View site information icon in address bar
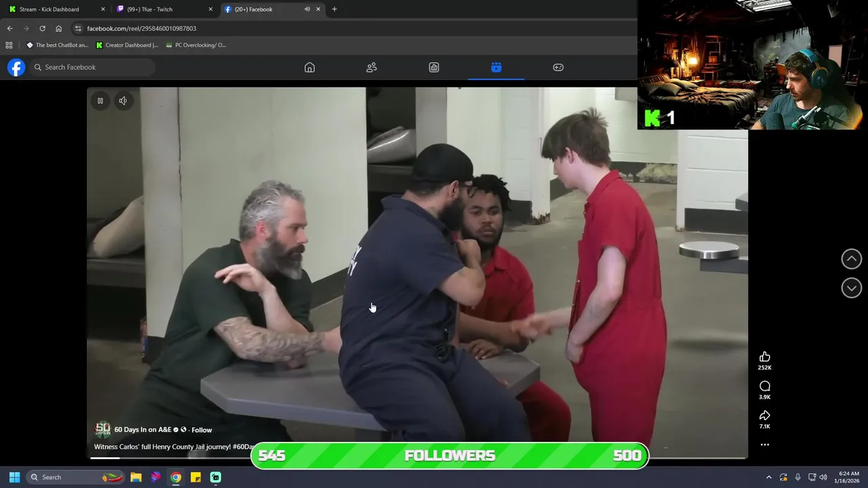Image resolution: width=868 pixels, height=488 pixels. pos(78,28)
